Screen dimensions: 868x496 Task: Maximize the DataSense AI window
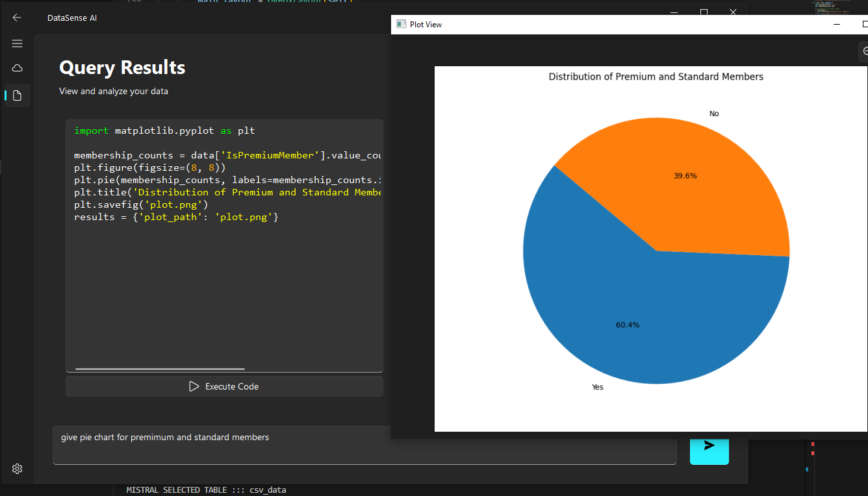tap(704, 12)
